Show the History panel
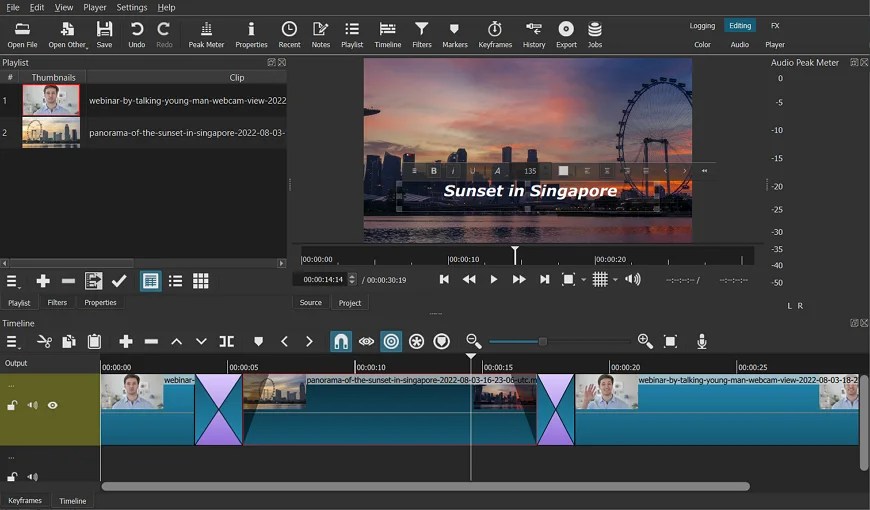The image size is (870, 510). point(534,34)
